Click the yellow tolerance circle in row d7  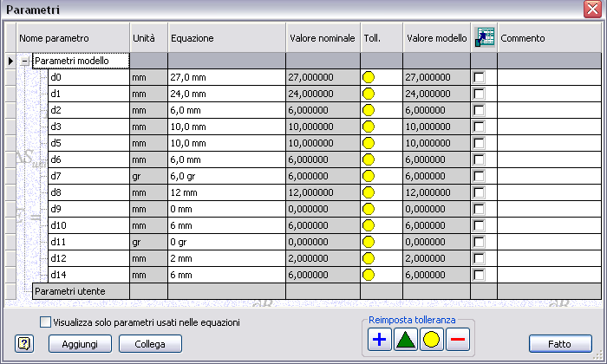point(369,176)
